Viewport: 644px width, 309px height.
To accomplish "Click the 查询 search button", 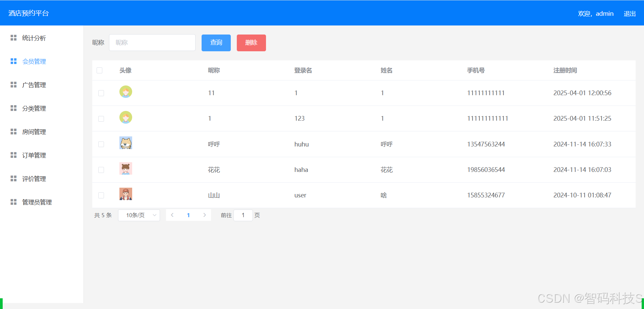I will coord(216,43).
